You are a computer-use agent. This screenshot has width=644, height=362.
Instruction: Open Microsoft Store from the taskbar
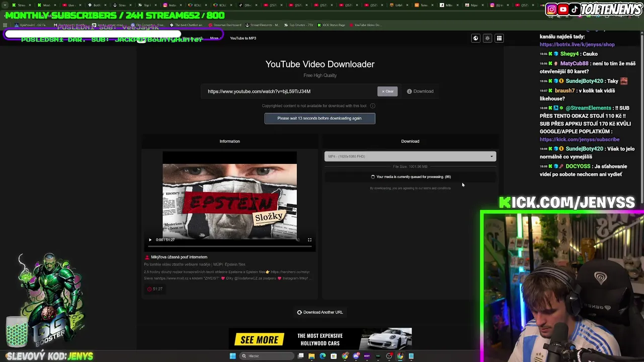pyautogui.click(x=334, y=356)
